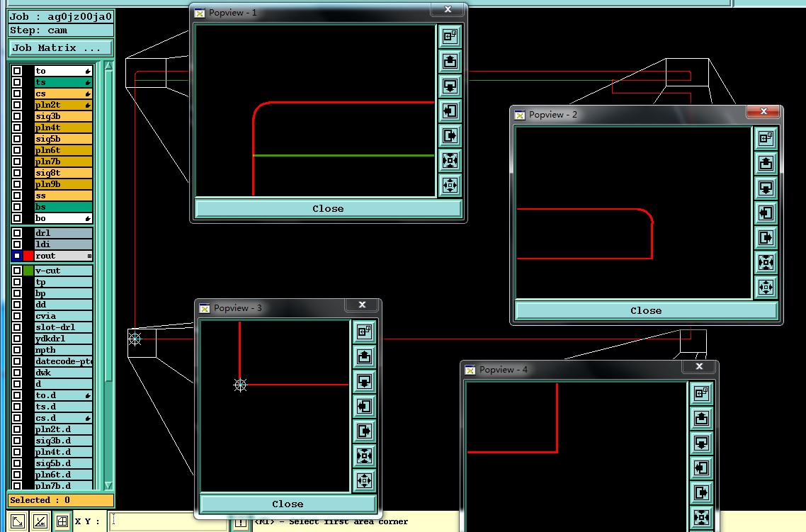Image resolution: width=806 pixels, height=532 pixels.
Task: Select the 'ydkdrl' layer name
Action: tap(63, 338)
